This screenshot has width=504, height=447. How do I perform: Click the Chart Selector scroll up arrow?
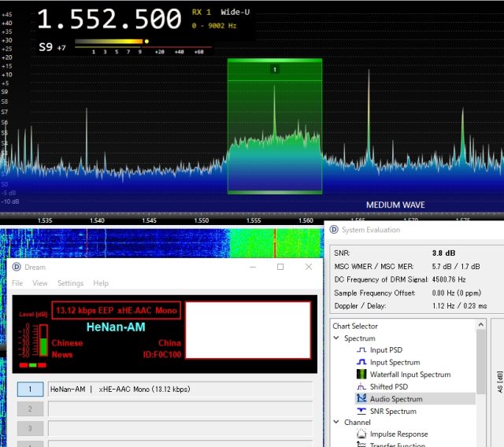coord(480,325)
